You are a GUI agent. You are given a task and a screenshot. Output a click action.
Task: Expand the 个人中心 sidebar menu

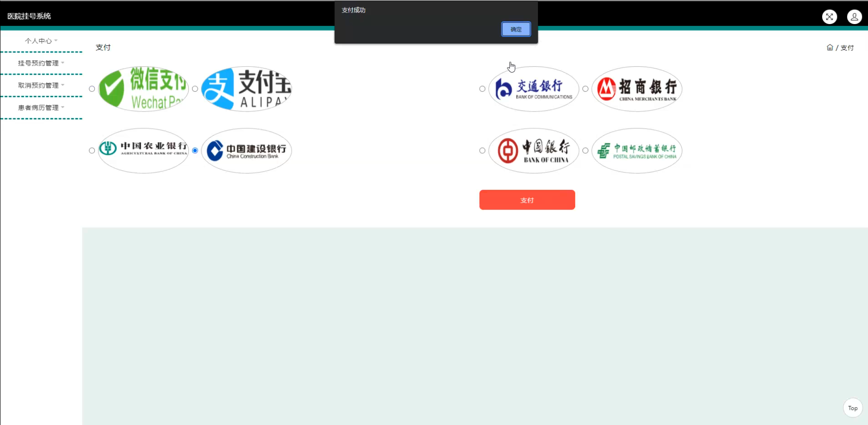(x=41, y=41)
